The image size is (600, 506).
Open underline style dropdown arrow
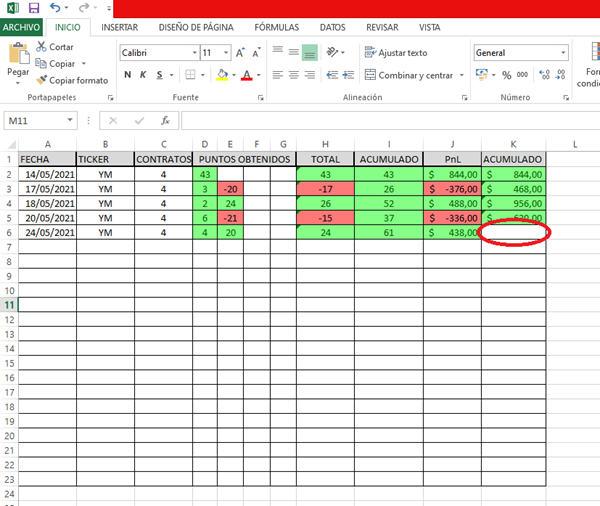point(171,75)
